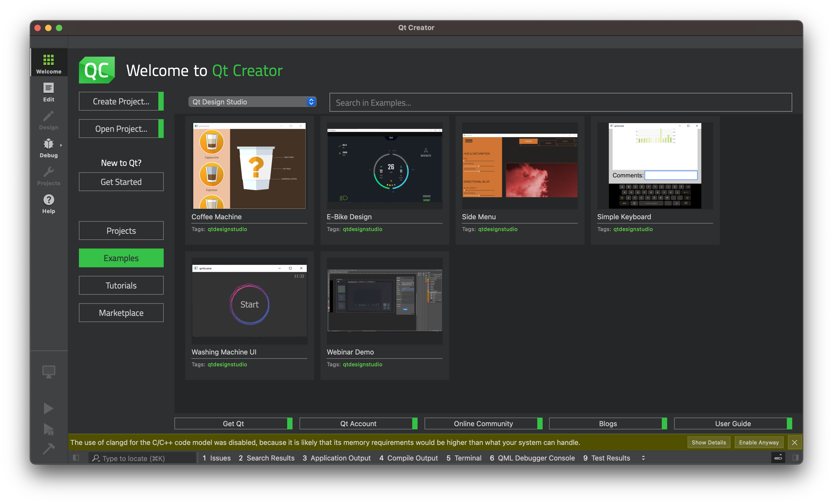Image resolution: width=833 pixels, height=504 pixels.
Task: Click Start Debugging icon in sidebar
Action: tap(48, 429)
